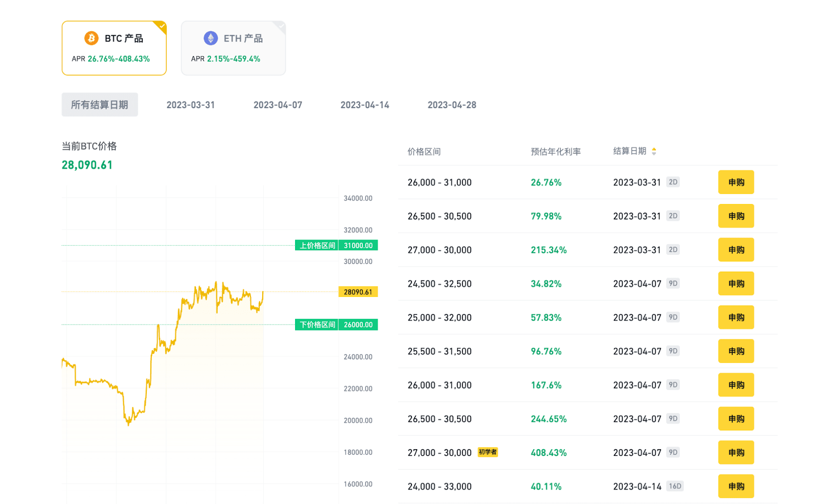Filter by 2023-04-07 settlement date

pyautogui.click(x=278, y=105)
